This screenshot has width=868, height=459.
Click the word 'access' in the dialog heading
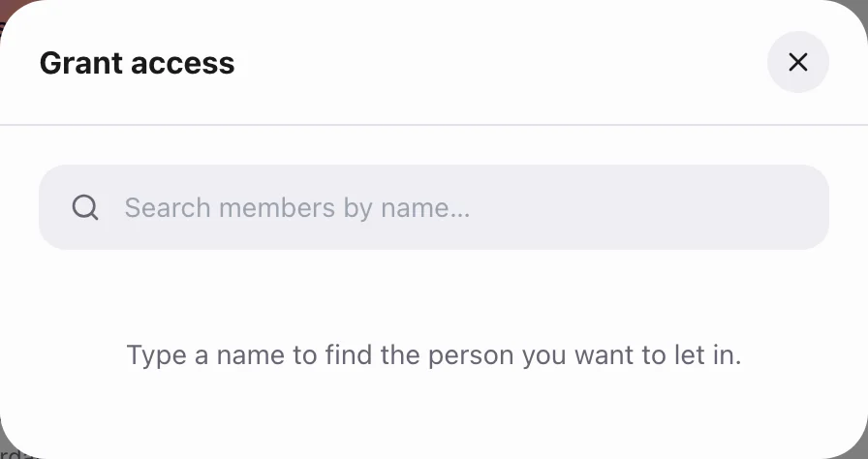[183, 64]
